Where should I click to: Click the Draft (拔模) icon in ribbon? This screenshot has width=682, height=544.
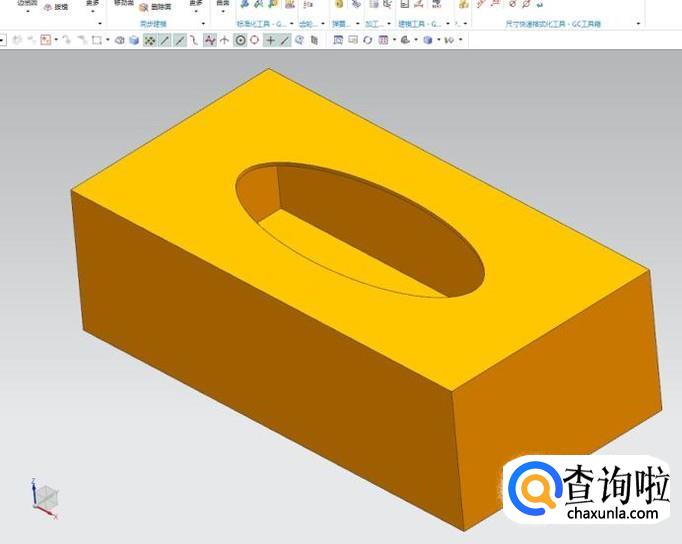(x=48, y=7)
